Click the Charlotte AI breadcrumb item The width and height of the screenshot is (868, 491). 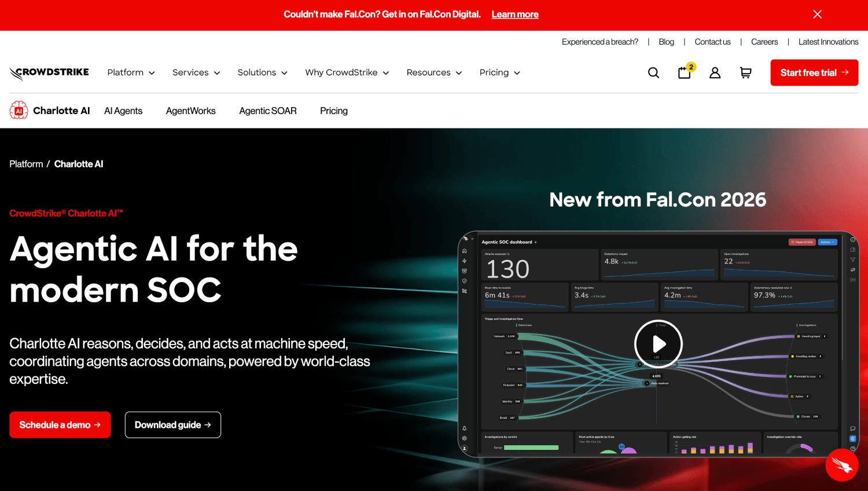(x=79, y=164)
